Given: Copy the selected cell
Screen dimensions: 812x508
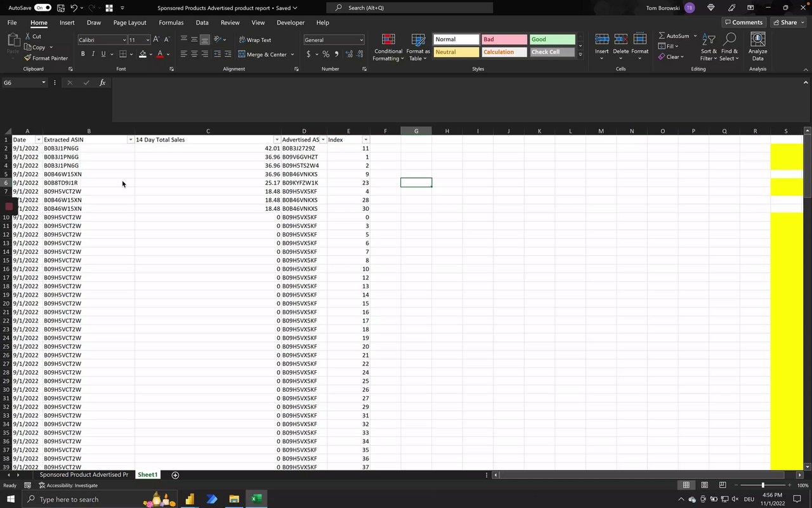Looking at the screenshot, I should (35, 47).
